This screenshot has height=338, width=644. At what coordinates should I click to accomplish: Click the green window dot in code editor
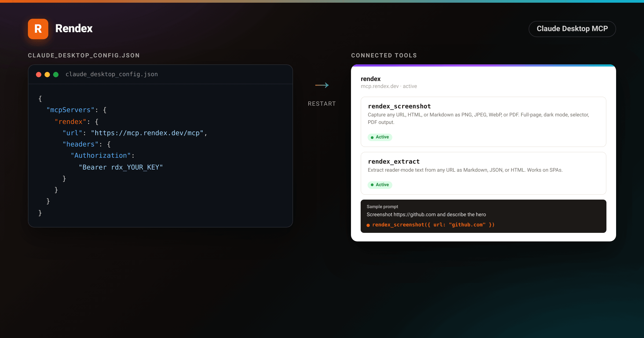click(56, 75)
